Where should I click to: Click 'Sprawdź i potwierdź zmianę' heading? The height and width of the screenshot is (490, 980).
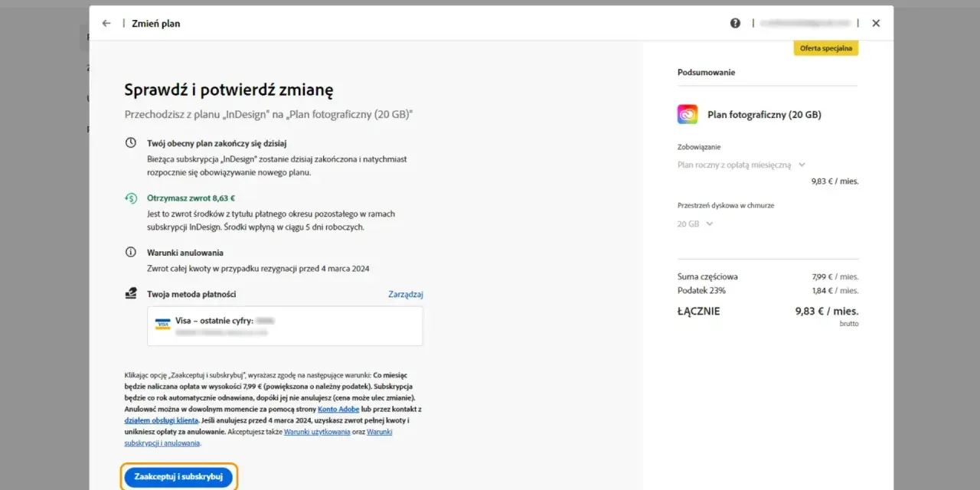[x=229, y=90]
